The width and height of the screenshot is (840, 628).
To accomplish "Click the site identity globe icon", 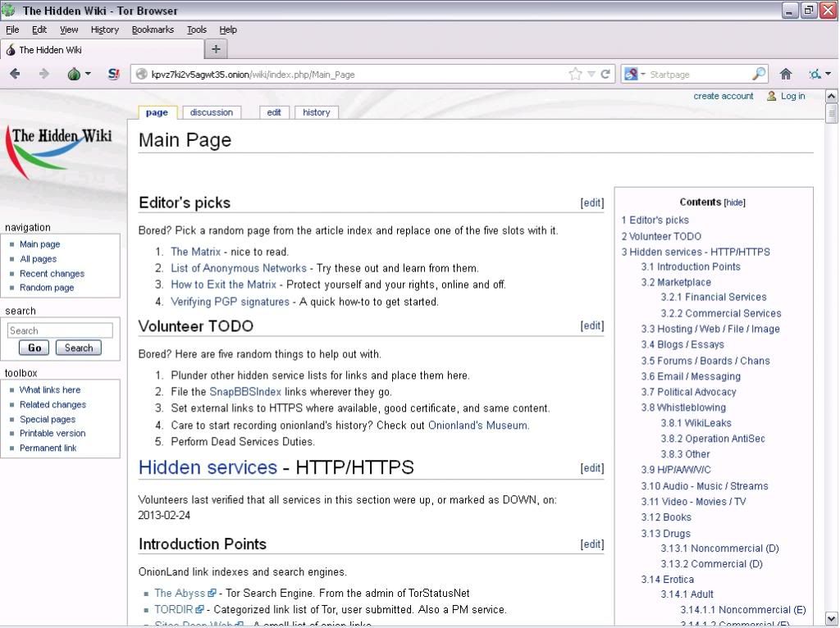I will click(x=141, y=74).
